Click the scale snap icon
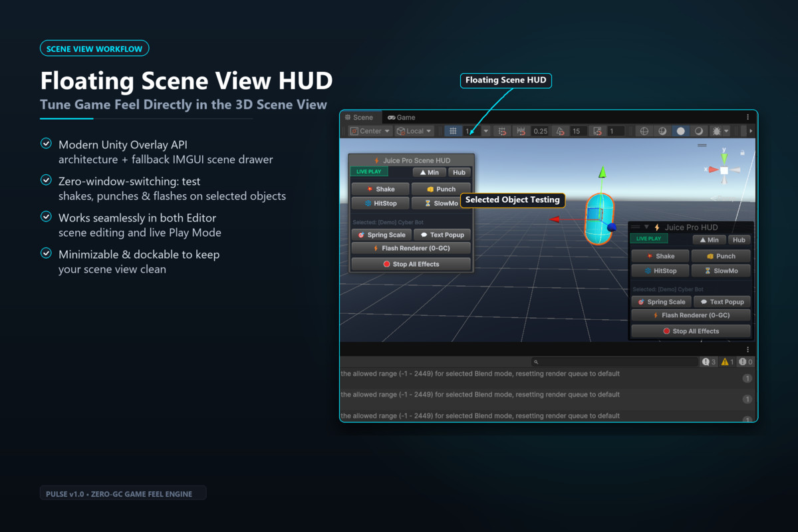 tap(598, 131)
